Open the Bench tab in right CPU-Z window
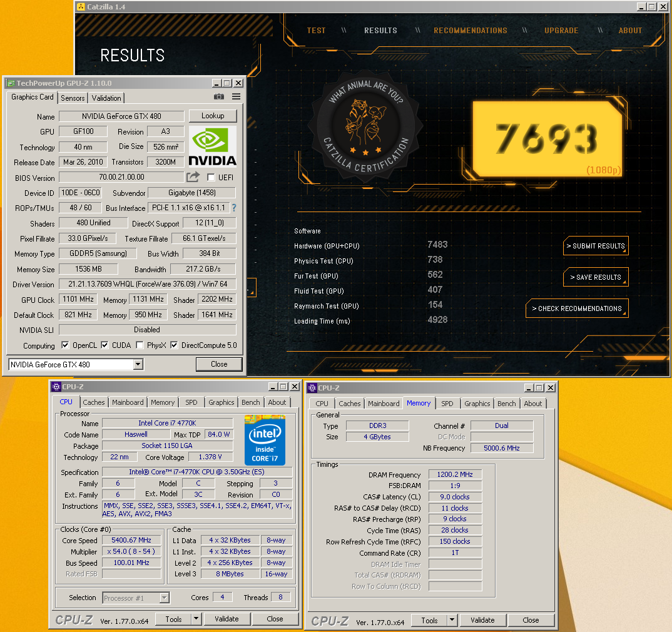The width and height of the screenshot is (672, 632). coord(507,404)
